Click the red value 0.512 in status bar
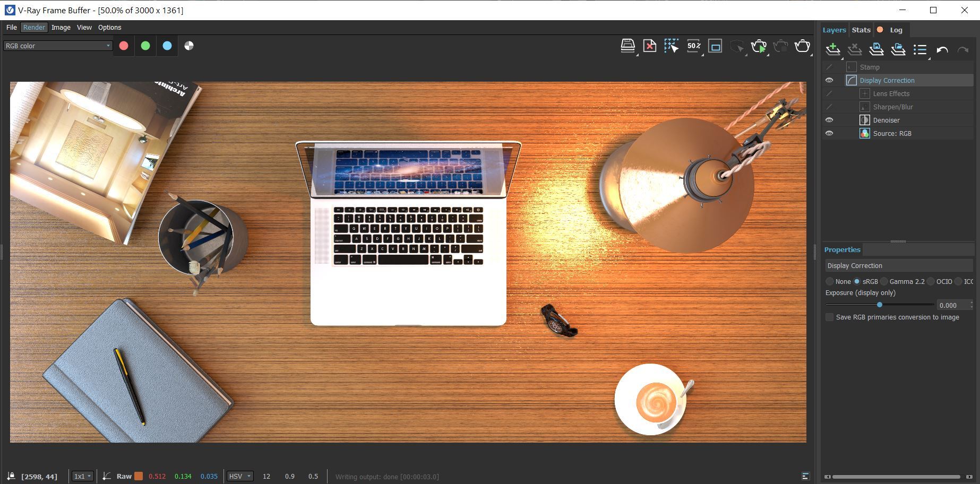The image size is (980, 484). click(157, 476)
